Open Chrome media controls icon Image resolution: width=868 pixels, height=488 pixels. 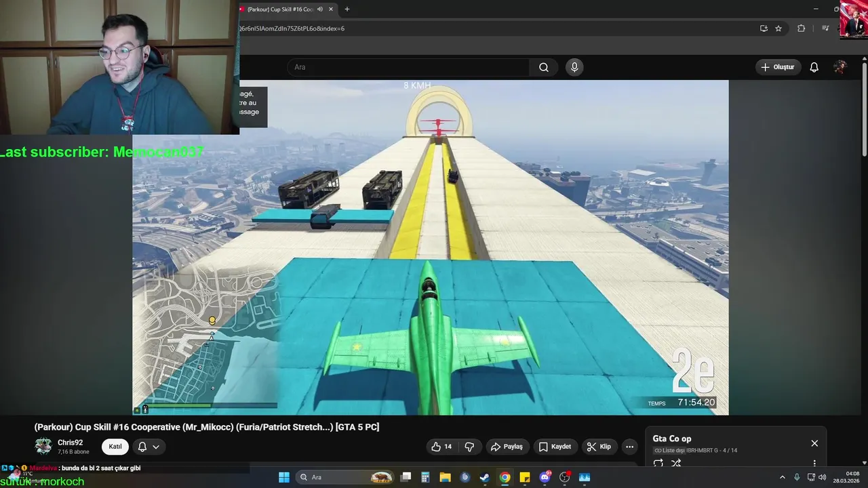point(825,28)
